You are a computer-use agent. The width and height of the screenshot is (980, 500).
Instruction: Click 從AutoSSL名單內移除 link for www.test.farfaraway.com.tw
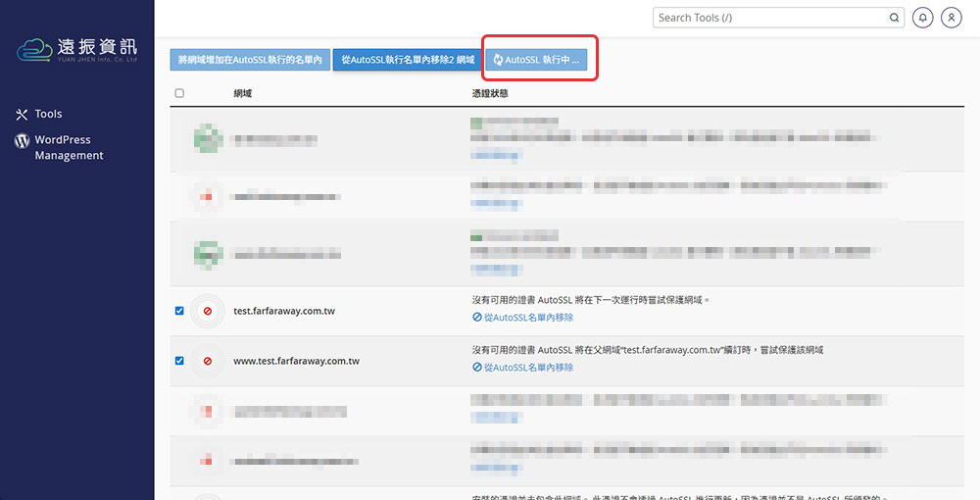(x=522, y=368)
